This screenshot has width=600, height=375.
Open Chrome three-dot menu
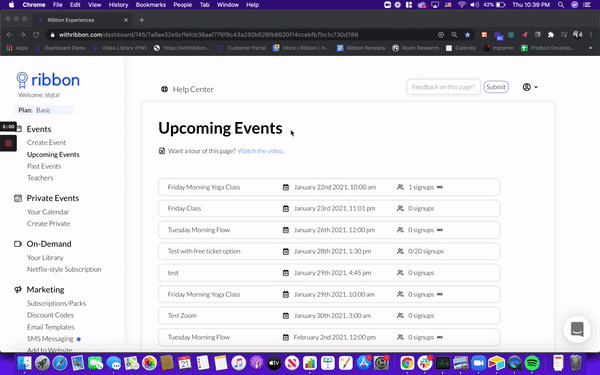pyautogui.click(x=591, y=35)
